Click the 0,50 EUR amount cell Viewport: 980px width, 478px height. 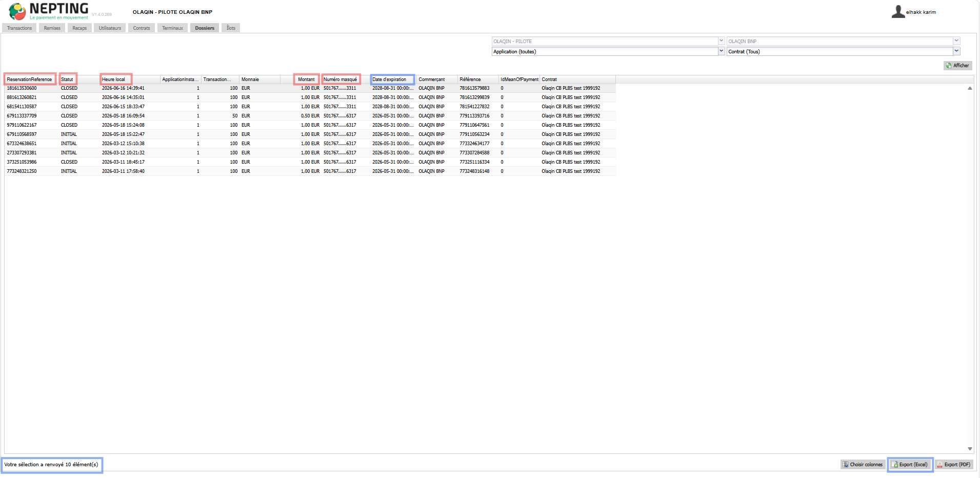click(x=310, y=116)
